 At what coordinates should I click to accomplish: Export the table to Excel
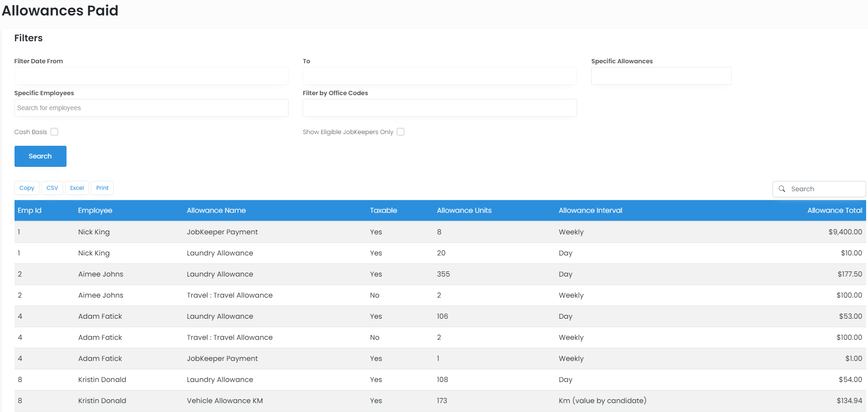(77, 188)
